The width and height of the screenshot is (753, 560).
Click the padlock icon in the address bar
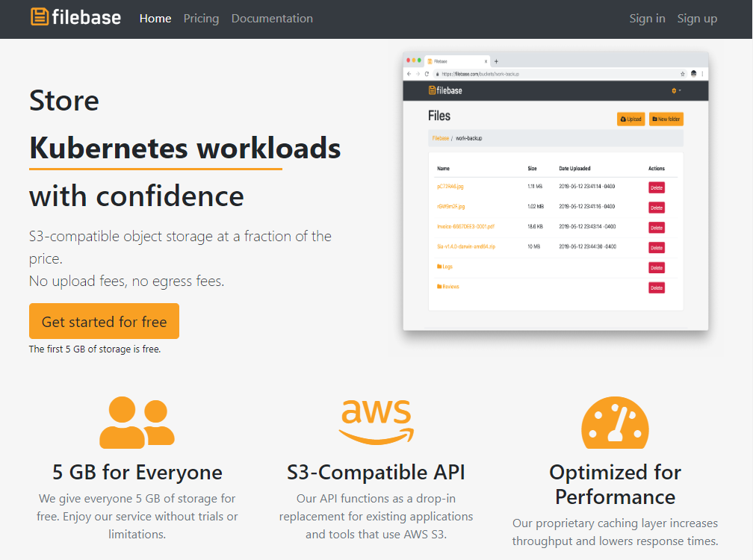(x=438, y=74)
